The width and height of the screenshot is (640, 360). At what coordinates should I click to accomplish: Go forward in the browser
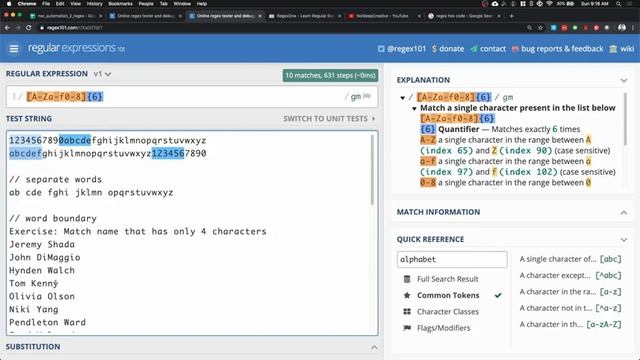(18, 28)
